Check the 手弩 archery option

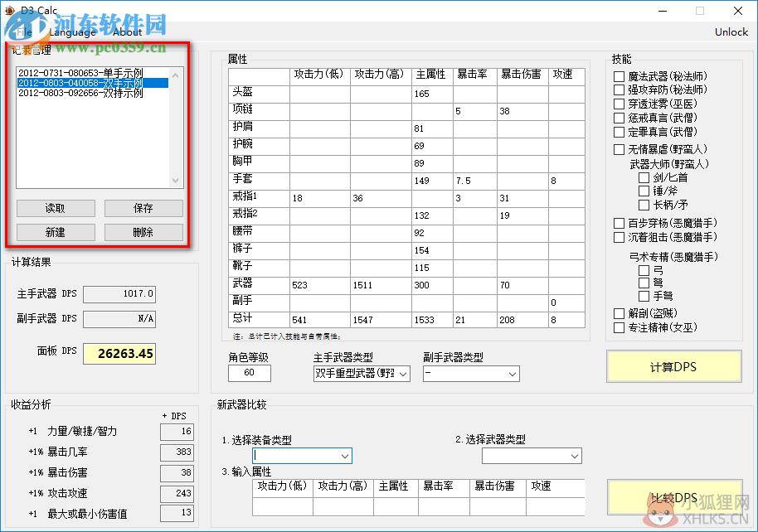(644, 296)
